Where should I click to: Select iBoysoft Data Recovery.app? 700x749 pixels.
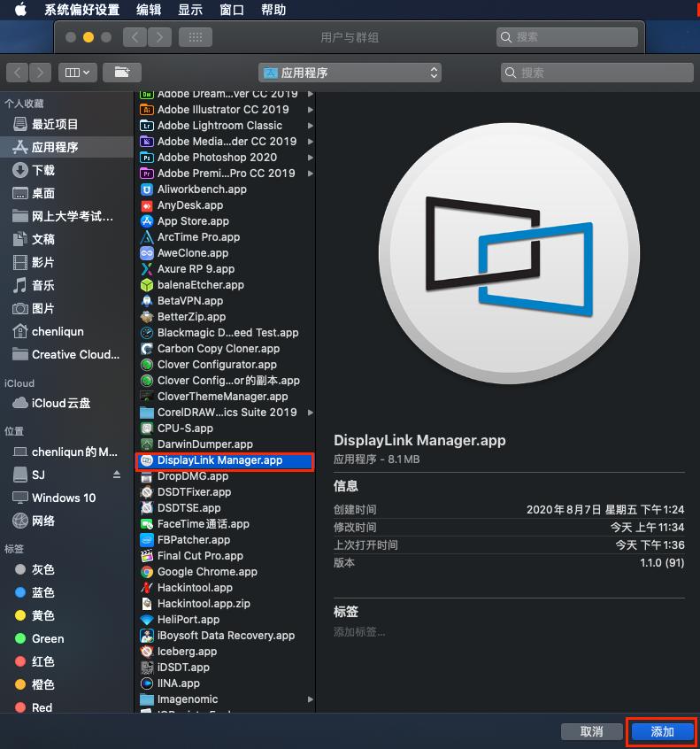[x=226, y=636]
